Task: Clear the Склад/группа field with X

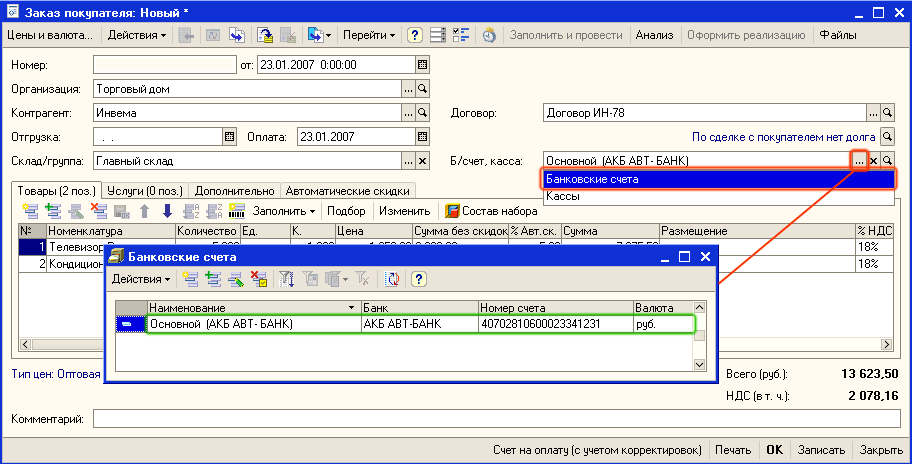Action: click(x=423, y=161)
